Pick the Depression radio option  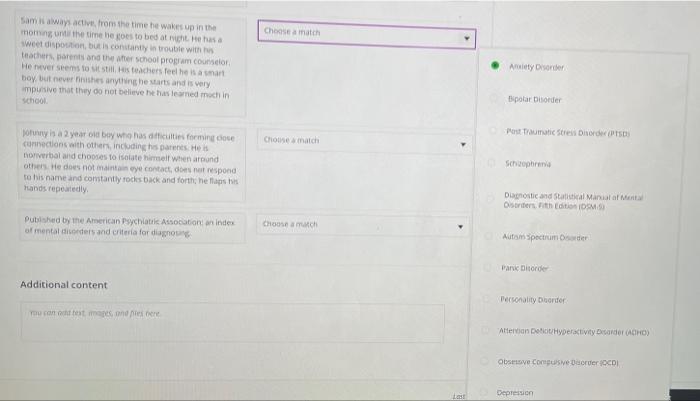(483, 392)
